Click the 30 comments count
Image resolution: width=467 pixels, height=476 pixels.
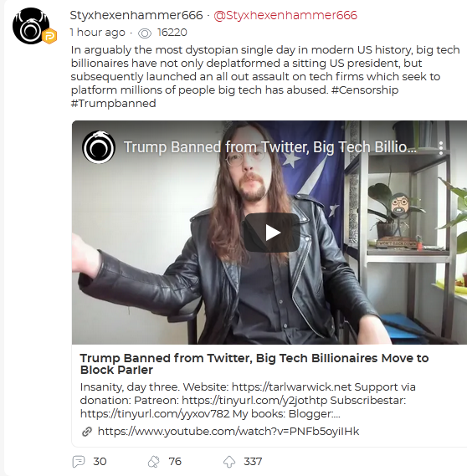100,462
